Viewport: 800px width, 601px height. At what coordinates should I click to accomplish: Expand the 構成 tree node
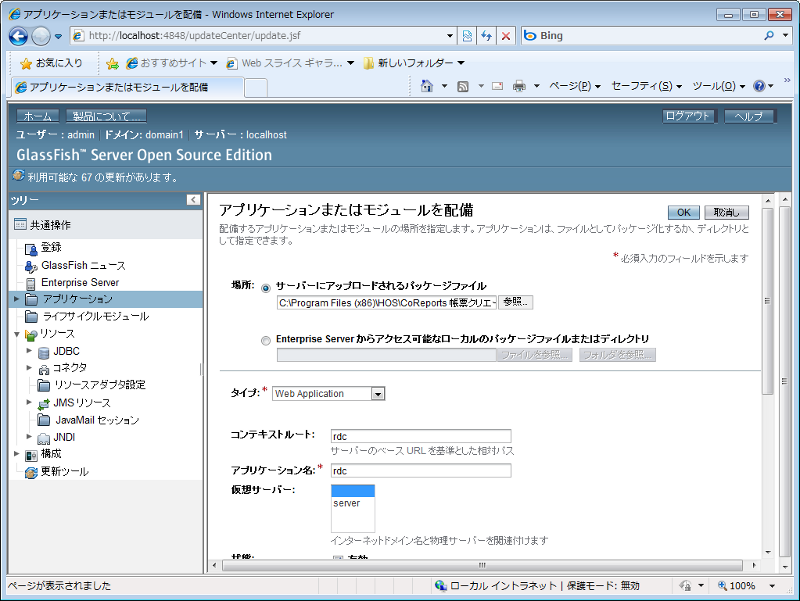pos(16,454)
